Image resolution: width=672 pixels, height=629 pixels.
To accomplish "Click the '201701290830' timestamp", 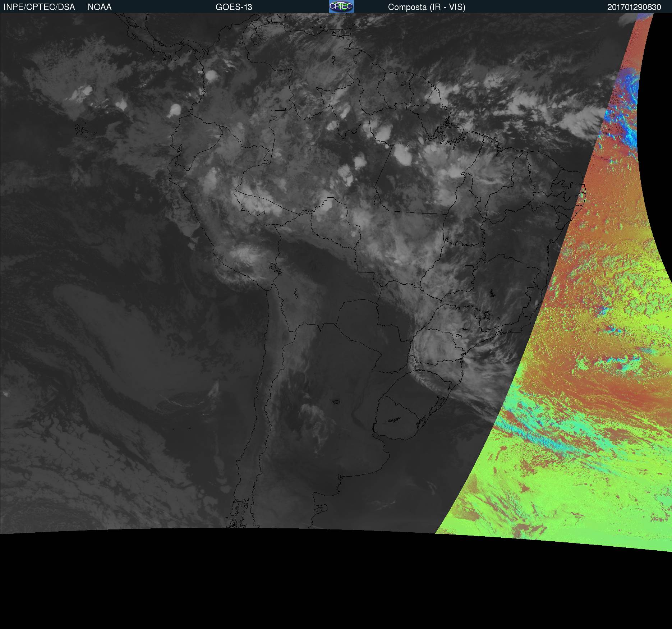I will tap(634, 7).
